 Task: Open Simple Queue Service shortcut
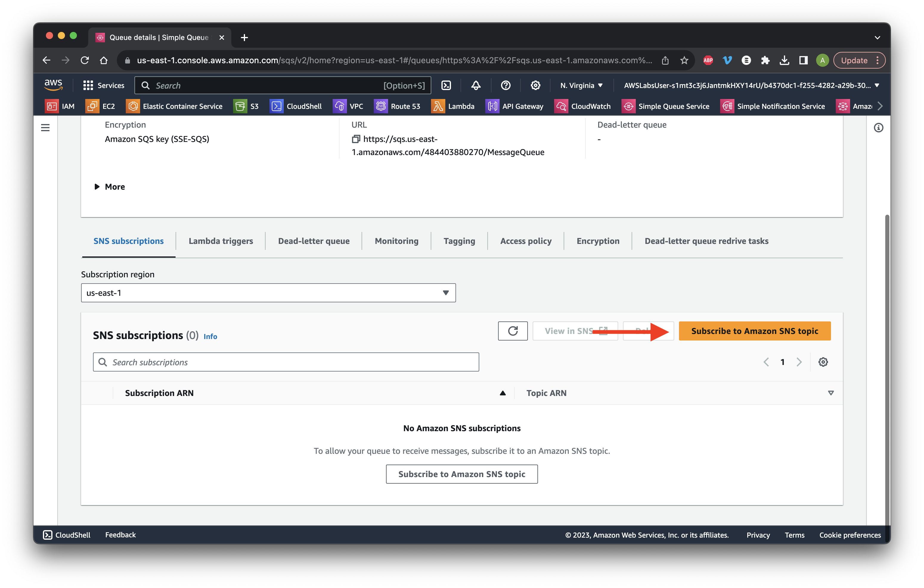(x=665, y=106)
